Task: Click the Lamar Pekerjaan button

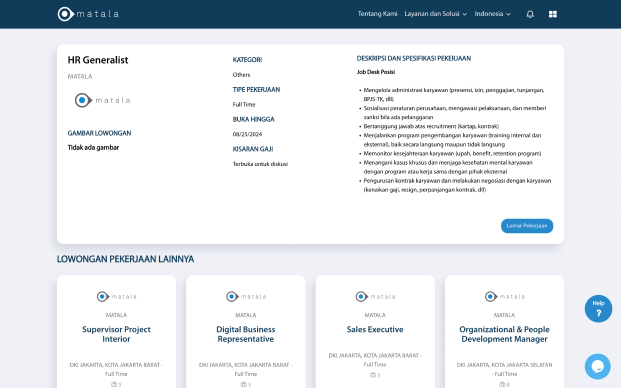Action: click(527, 226)
